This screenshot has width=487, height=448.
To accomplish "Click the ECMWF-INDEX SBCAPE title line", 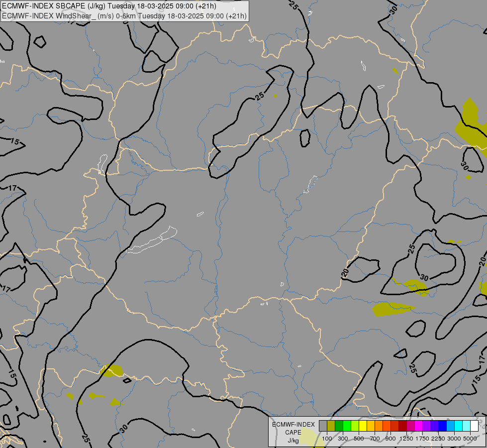I will [x=109, y=6].
